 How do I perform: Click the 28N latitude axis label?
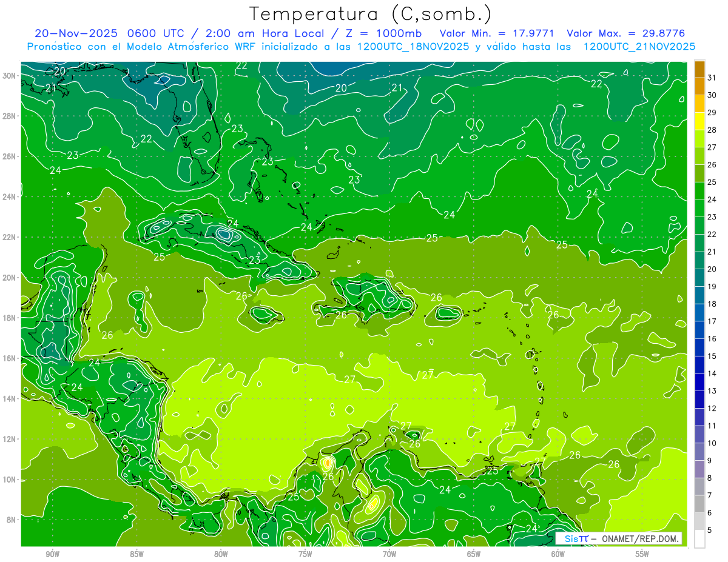[9, 116]
